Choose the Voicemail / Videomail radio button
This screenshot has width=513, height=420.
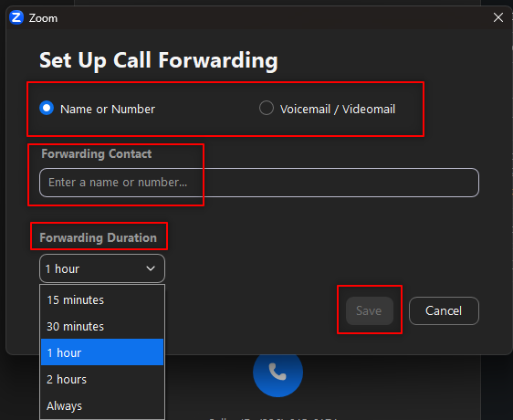point(267,108)
